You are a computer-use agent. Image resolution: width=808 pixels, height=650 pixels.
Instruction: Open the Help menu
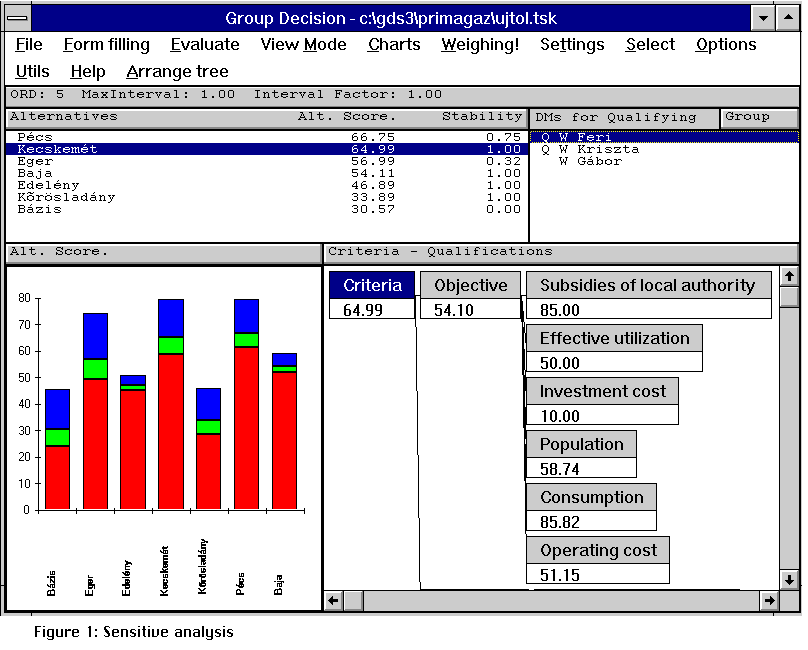88,72
